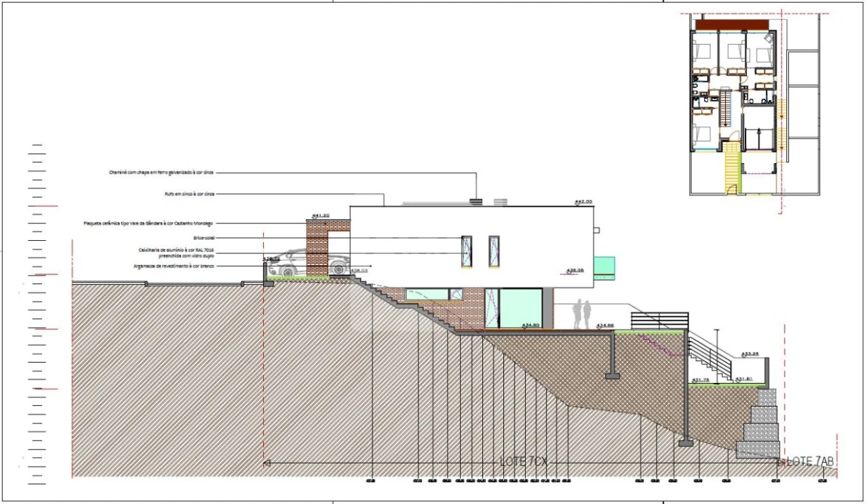Screen dimensions: 866x504
Task: Click the 'Brise-soleil' annotation label
Action: [x=204, y=238]
